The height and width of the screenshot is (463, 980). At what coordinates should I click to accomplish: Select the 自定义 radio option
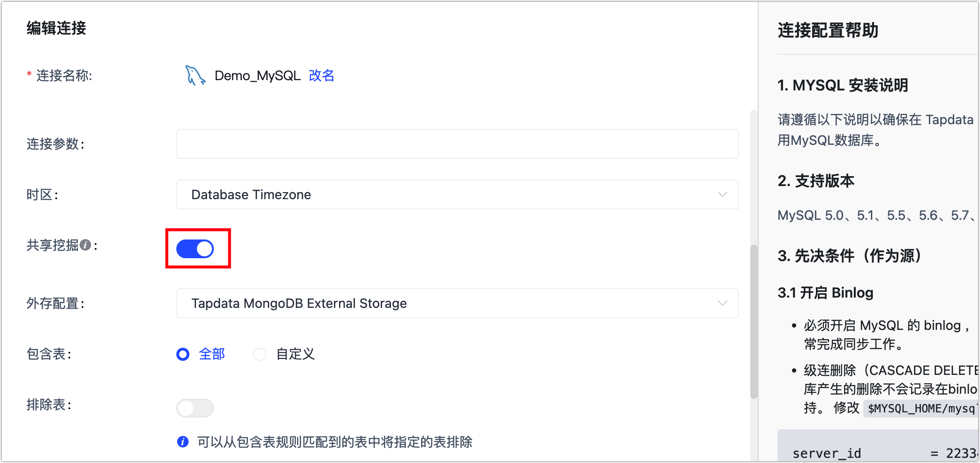click(x=260, y=354)
